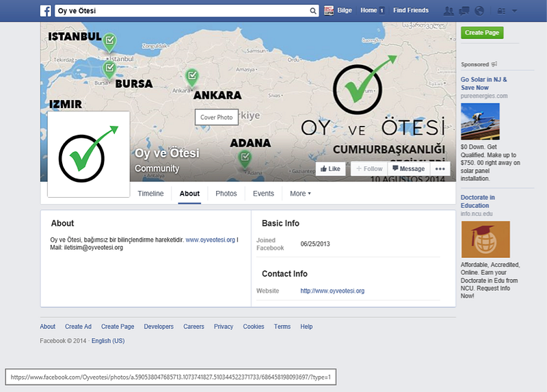Open footer Privacy link
Viewport: 547px width, 392px height.
coord(224,326)
